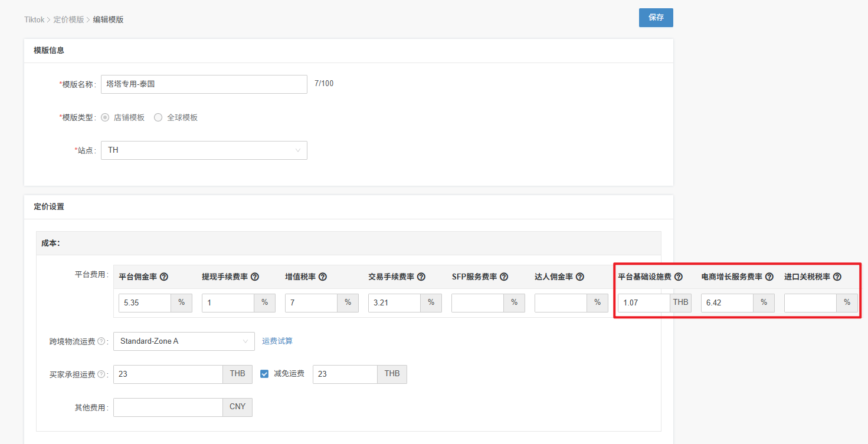Click the 平台基础设施费 help icon
Image resolution: width=868 pixels, height=444 pixels.
[679, 277]
